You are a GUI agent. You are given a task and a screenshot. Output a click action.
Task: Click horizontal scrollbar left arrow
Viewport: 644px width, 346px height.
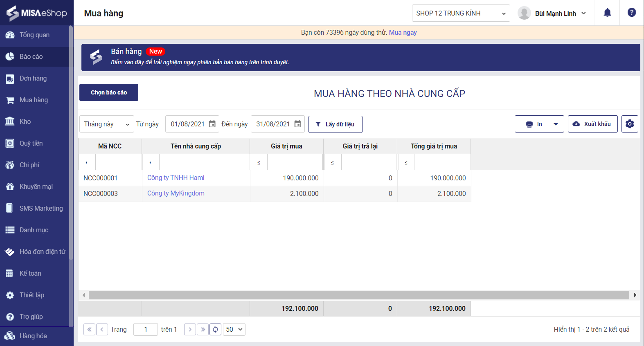[x=83, y=295]
